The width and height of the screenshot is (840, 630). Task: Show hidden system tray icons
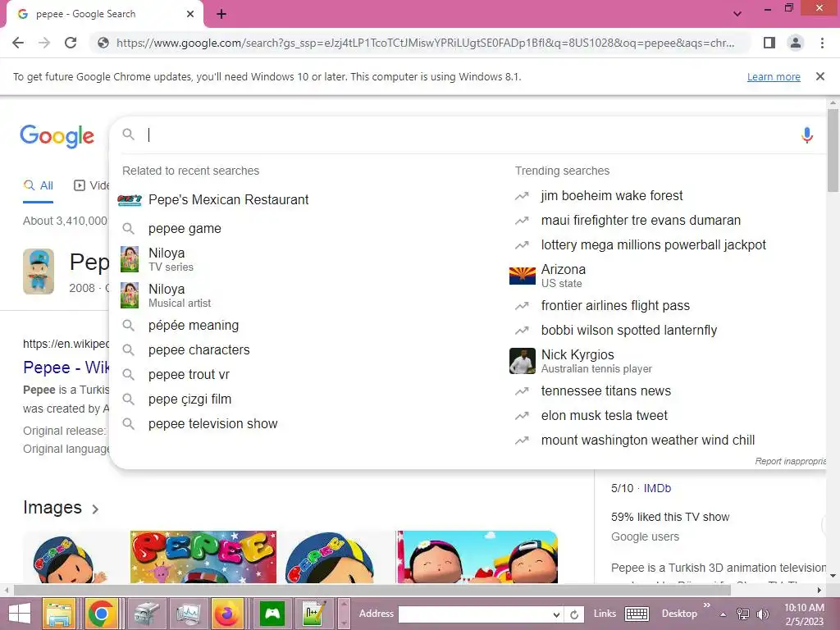pos(723,614)
